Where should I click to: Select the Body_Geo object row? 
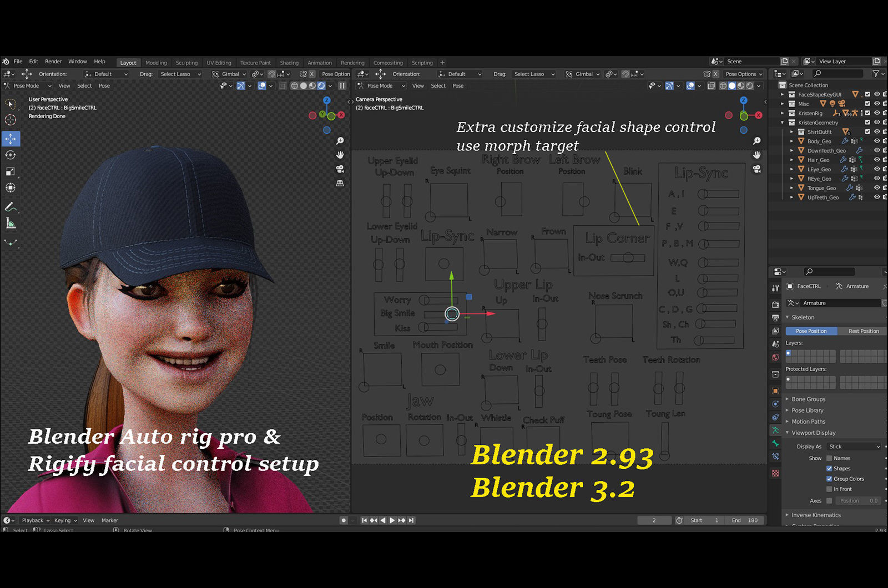pyautogui.click(x=819, y=141)
